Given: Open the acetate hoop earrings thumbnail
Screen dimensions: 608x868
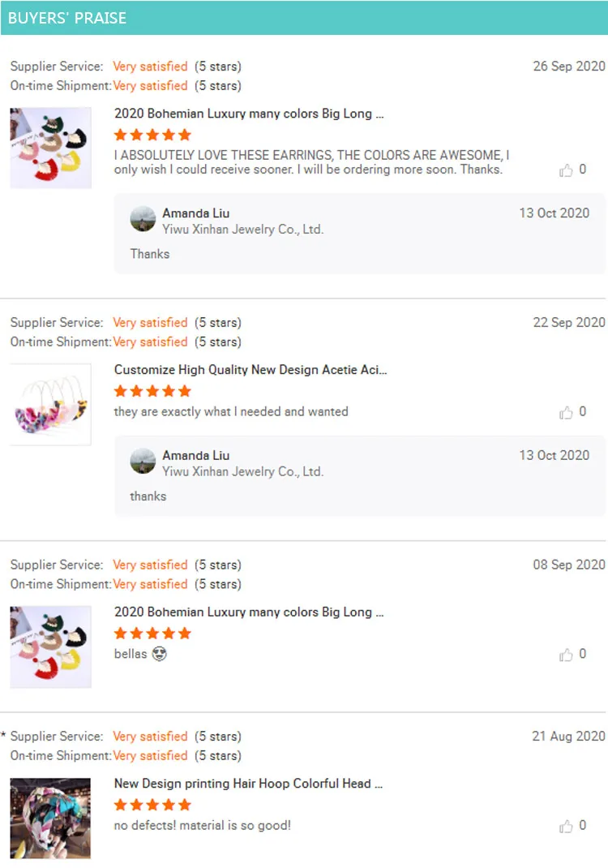Looking at the screenshot, I should click(x=50, y=405).
